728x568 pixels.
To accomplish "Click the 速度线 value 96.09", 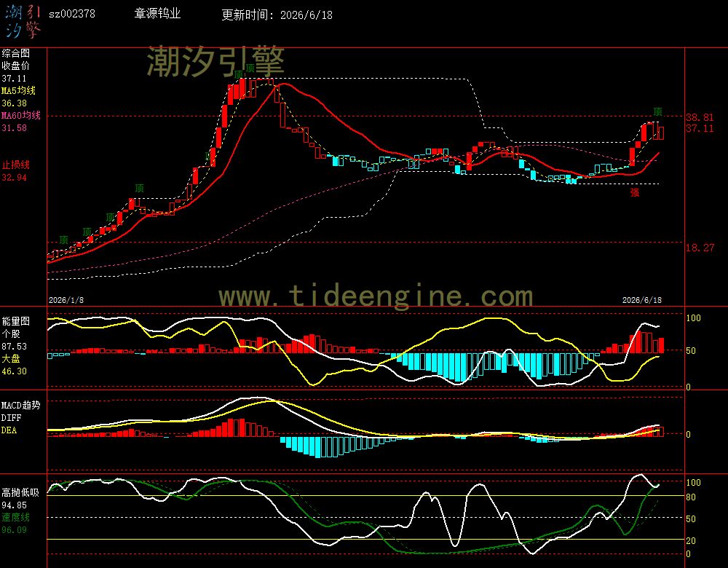I will tap(14, 529).
